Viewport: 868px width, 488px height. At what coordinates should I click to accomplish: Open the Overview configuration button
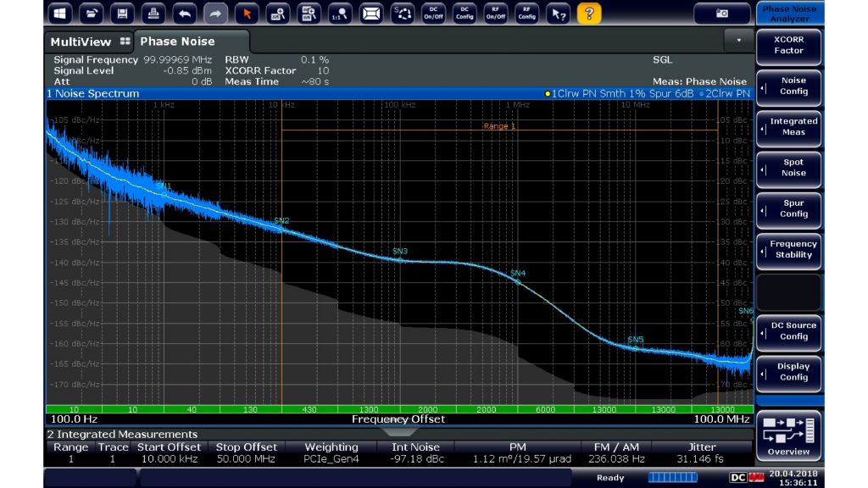click(788, 435)
